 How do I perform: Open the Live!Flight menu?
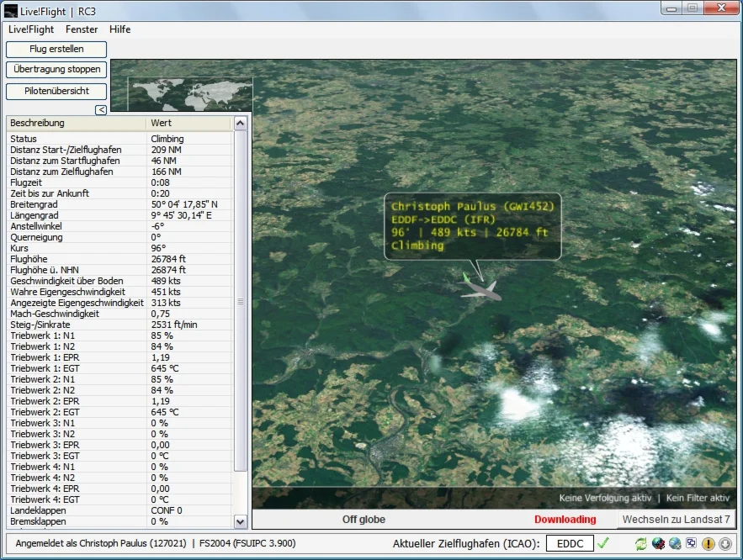[30, 29]
